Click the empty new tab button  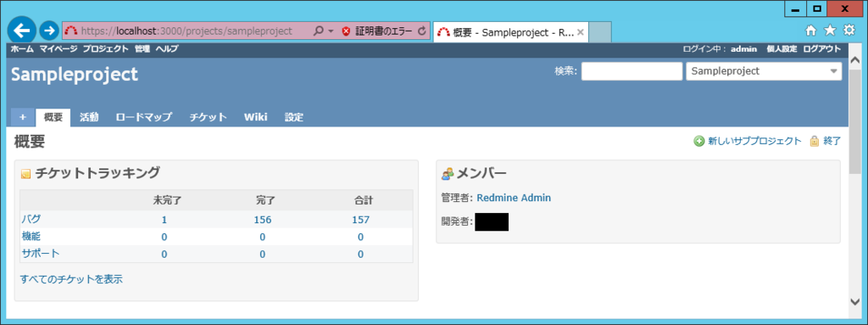coord(599,32)
